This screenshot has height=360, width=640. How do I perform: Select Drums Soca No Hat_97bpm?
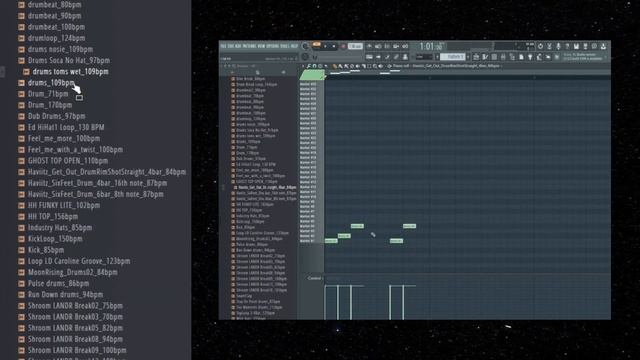click(69, 60)
